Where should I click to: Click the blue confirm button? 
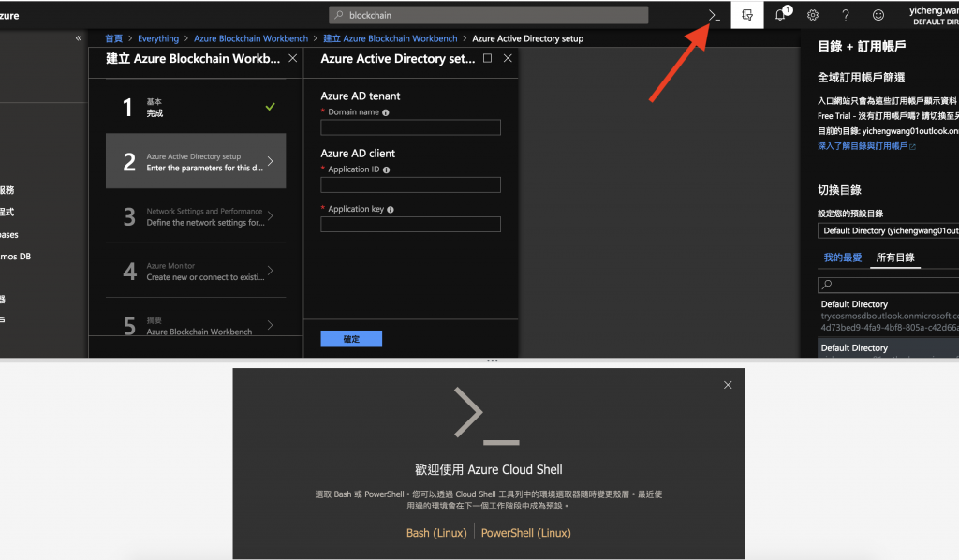351,339
